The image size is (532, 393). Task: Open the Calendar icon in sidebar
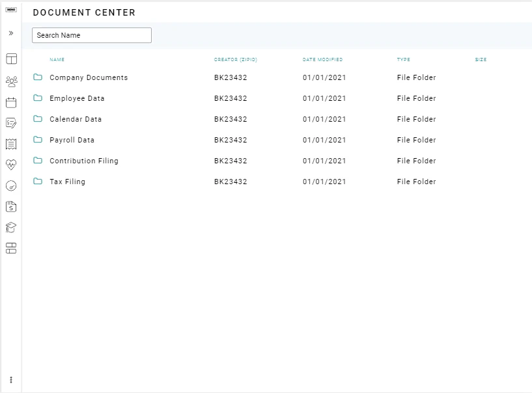click(10, 100)
